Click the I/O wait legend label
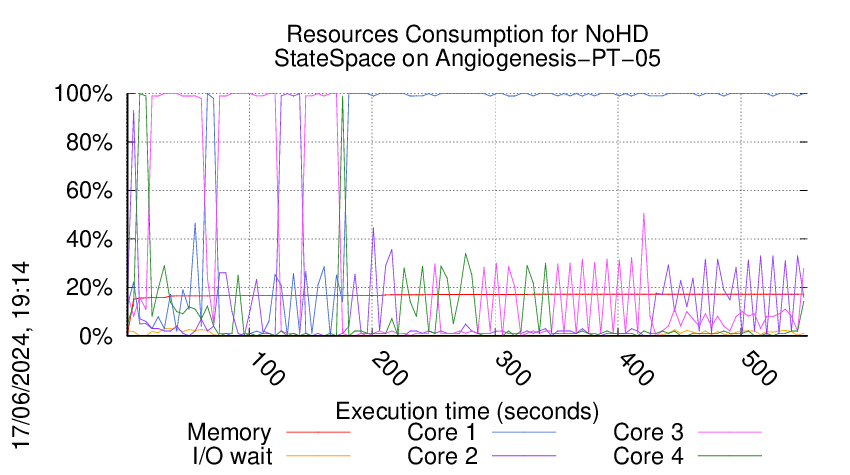850x475 pixels. (232, 456)
